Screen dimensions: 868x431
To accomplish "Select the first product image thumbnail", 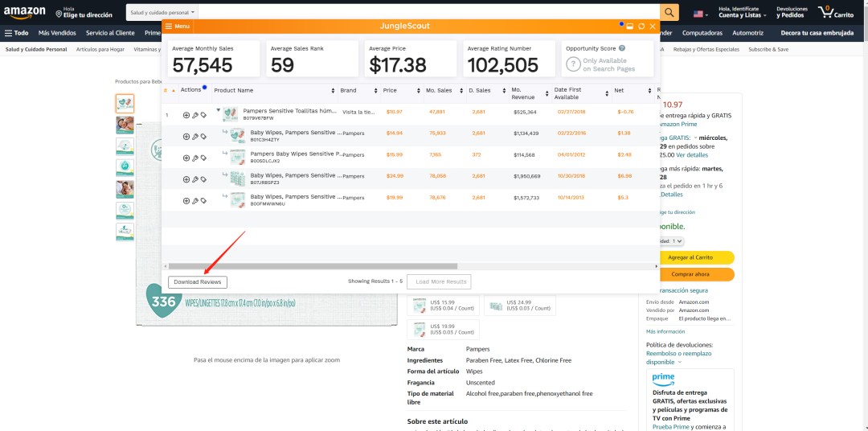I will tap(125, 104).
